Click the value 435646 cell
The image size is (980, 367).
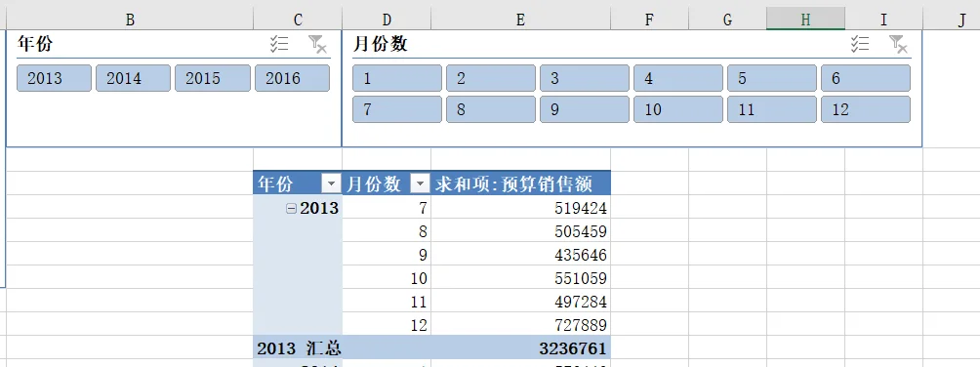click(x=520, y=255)
